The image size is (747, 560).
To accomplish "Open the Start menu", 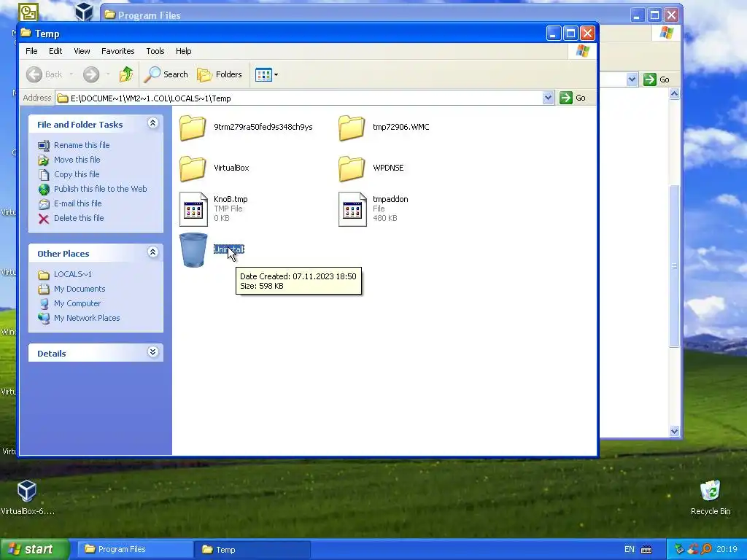I will click(34, 550).
